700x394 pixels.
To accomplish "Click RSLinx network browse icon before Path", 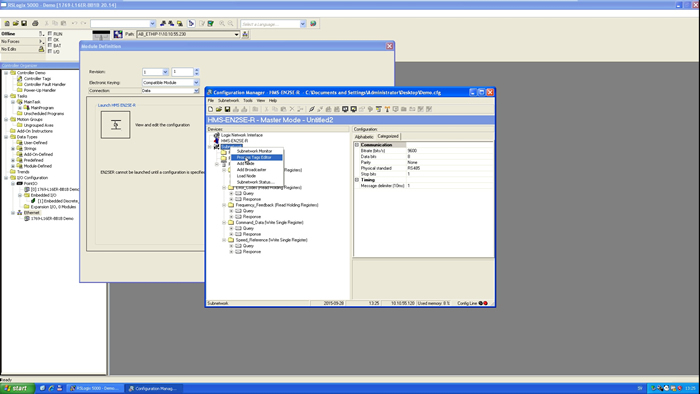I will (118, 34).
